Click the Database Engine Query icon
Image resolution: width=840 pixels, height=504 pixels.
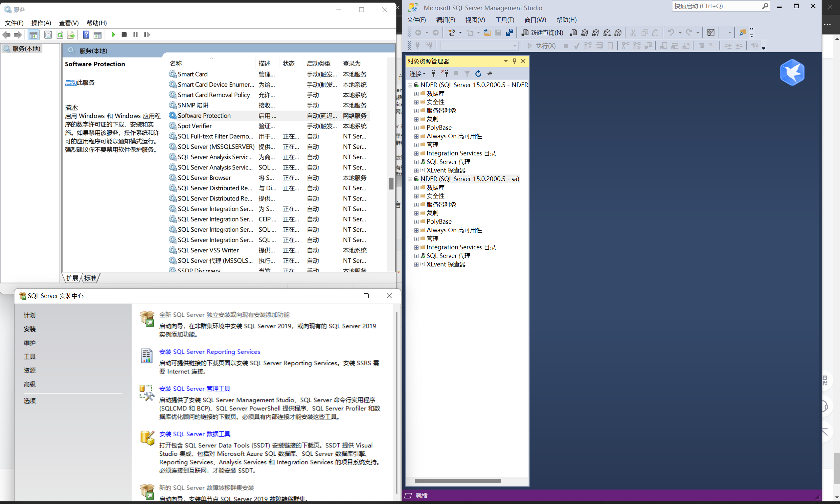[573, 33]
